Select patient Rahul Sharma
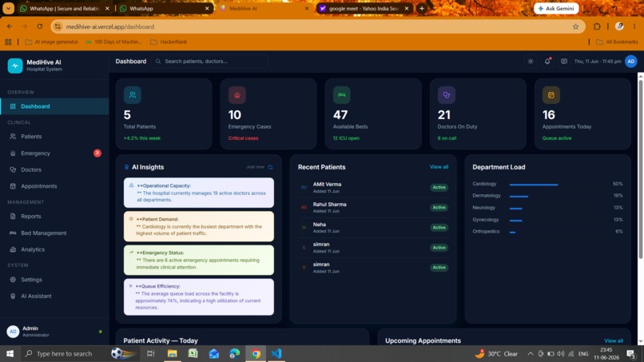This screenshot has width=644, height=362. [373, 208]
